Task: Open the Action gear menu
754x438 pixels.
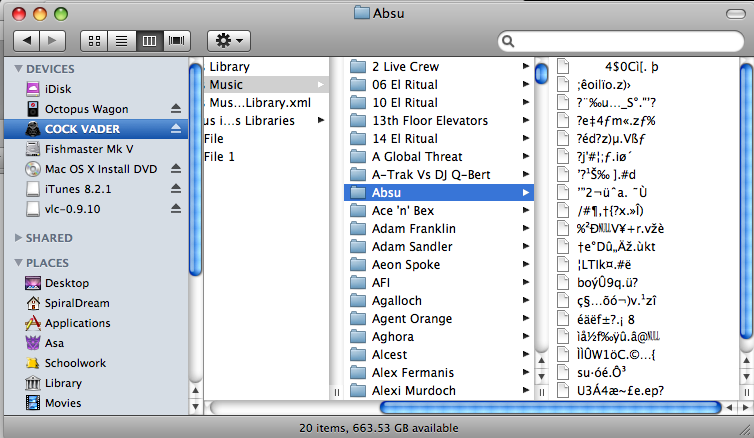Action: 229,41
